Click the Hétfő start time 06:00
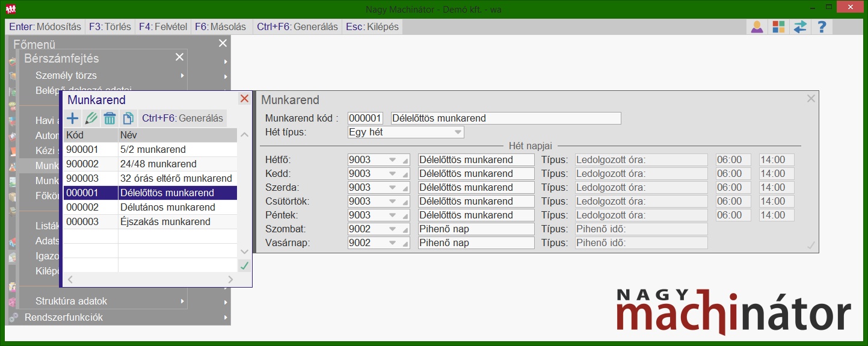 [x=733, y=159]
